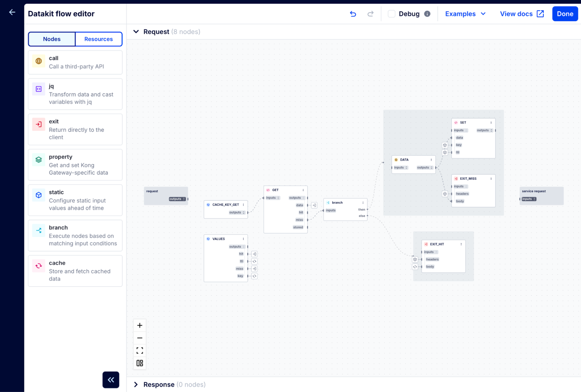Click the undo arrow icon
The image size is (581, 392).
pyautogui.click(x=353, y=14)
